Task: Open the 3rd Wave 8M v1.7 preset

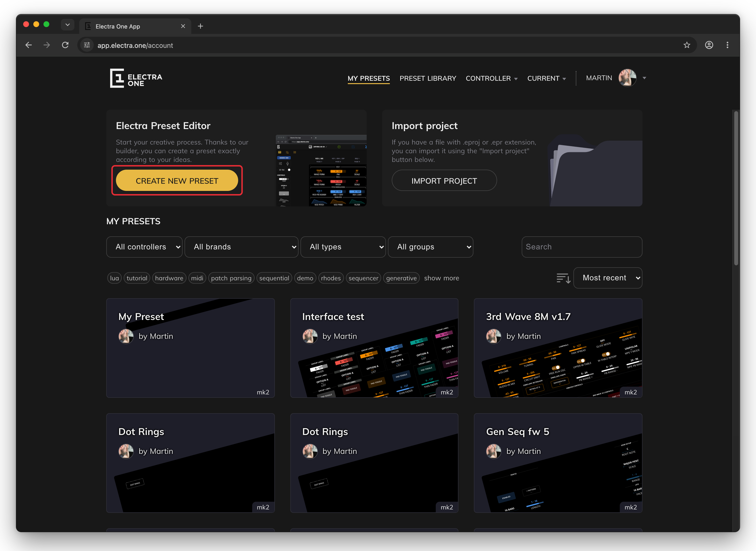Action: point(558,348)
